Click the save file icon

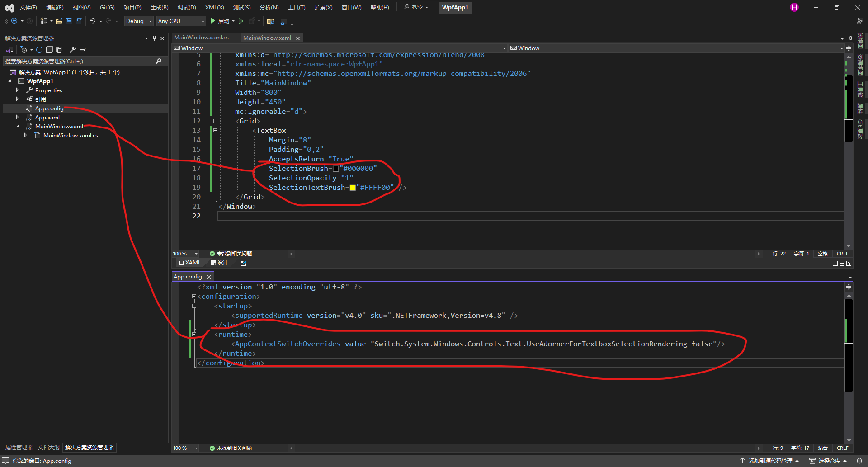[x=69, y=21]
